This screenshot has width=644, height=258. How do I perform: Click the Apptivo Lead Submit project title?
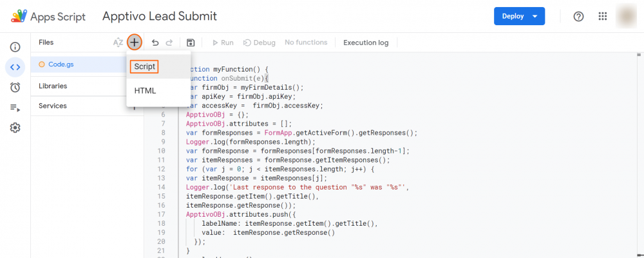[160, 16]
